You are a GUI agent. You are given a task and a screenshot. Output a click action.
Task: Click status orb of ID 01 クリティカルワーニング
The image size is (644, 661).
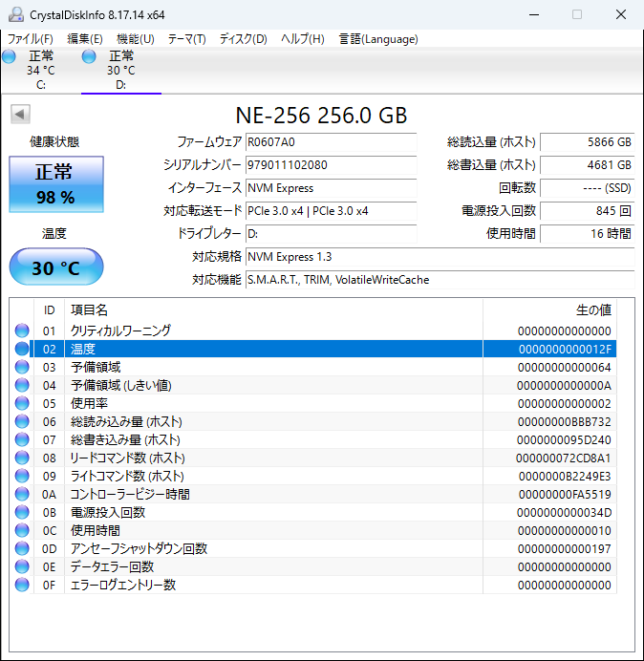[x=22, y=330]
